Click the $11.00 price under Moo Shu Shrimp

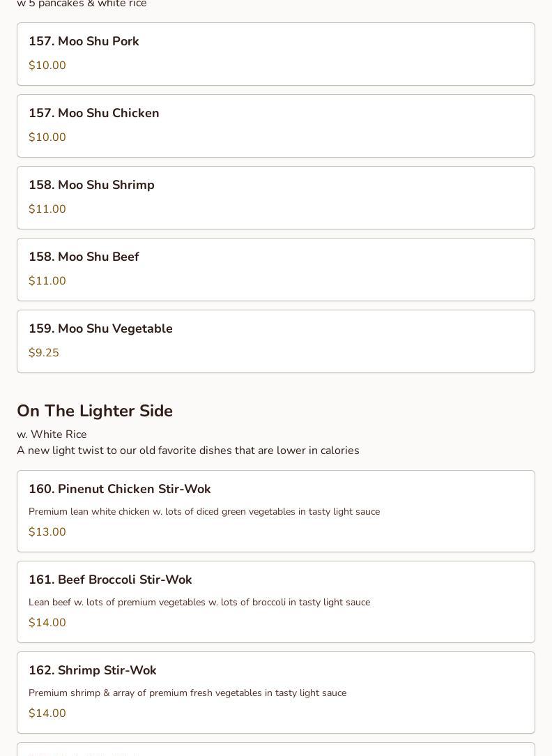pos(47,209)
